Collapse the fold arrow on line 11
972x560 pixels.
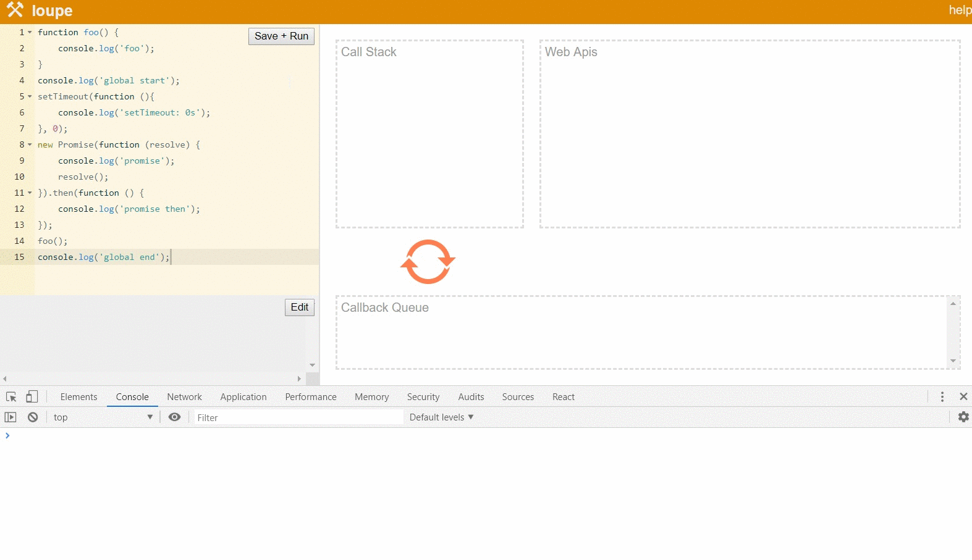(x=30, y=193)
